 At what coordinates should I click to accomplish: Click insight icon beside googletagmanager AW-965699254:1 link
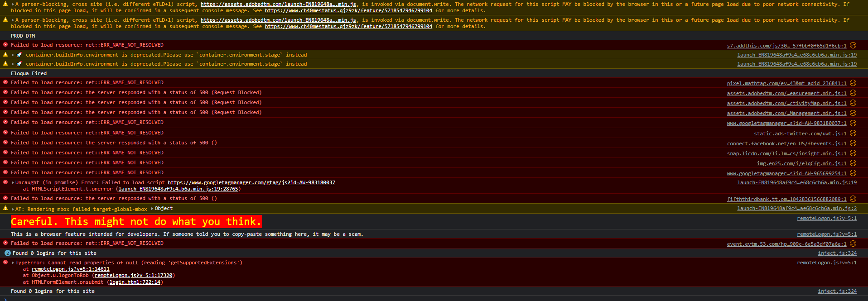[853, 173]
